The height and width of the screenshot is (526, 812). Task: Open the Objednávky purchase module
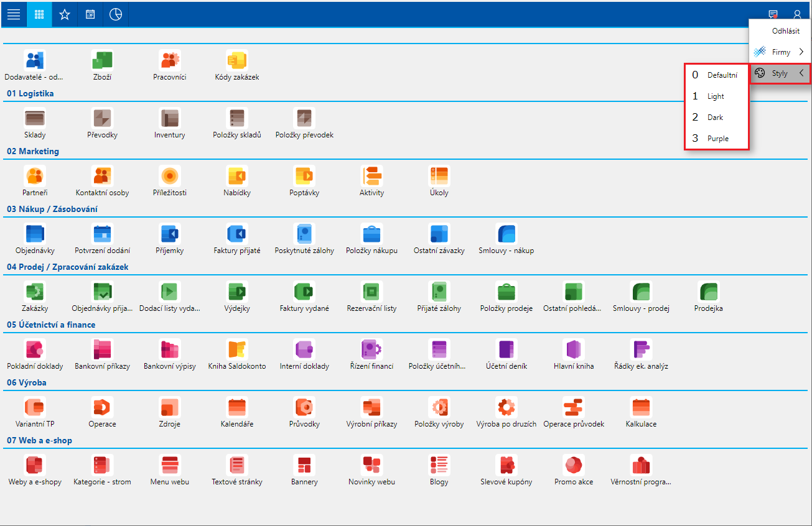35,238
